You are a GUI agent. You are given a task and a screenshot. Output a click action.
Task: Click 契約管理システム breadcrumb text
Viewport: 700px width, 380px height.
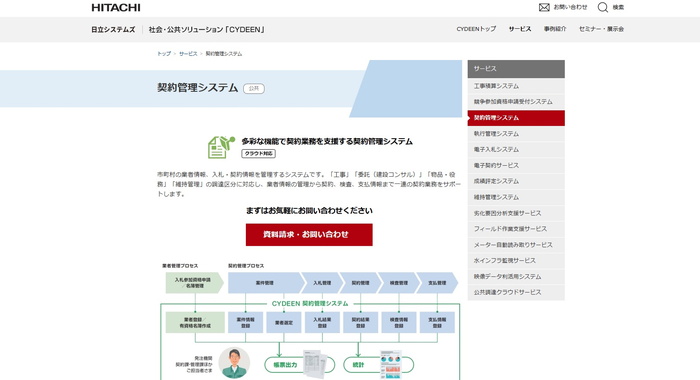[224, 54]
